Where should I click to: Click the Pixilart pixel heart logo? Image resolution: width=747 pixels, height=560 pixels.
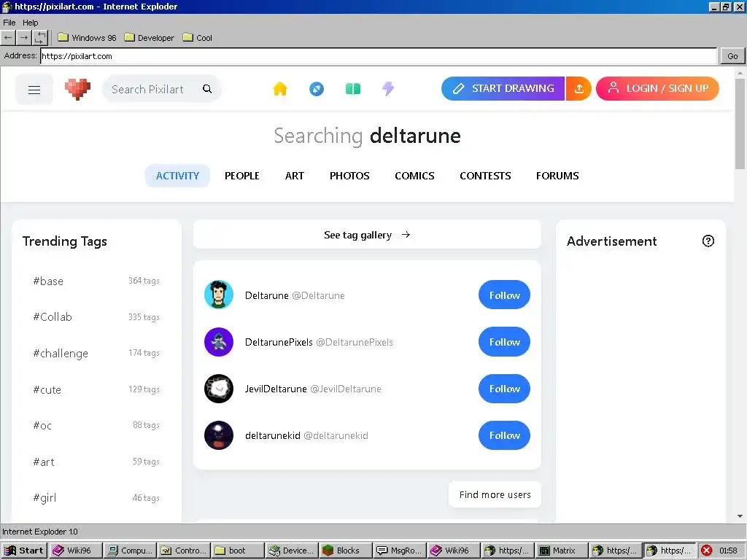(x=77, y=89)
